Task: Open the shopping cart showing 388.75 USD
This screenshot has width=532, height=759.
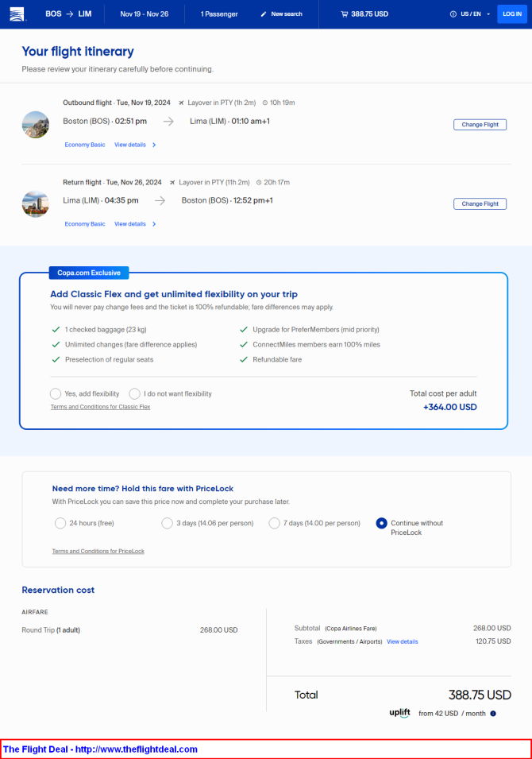Action: pos(364,14)
